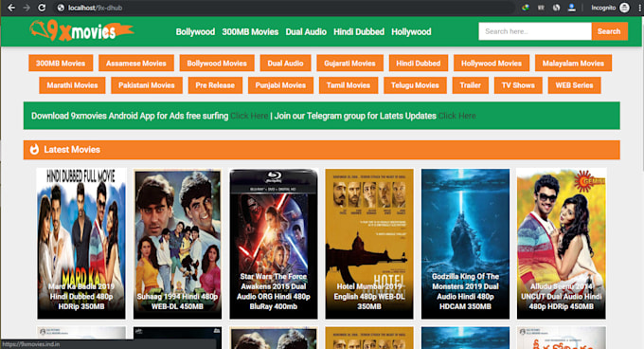Browse the Bollywood Movies category
644x349 pixels.
pyautogui.click(x=217, y=64)
